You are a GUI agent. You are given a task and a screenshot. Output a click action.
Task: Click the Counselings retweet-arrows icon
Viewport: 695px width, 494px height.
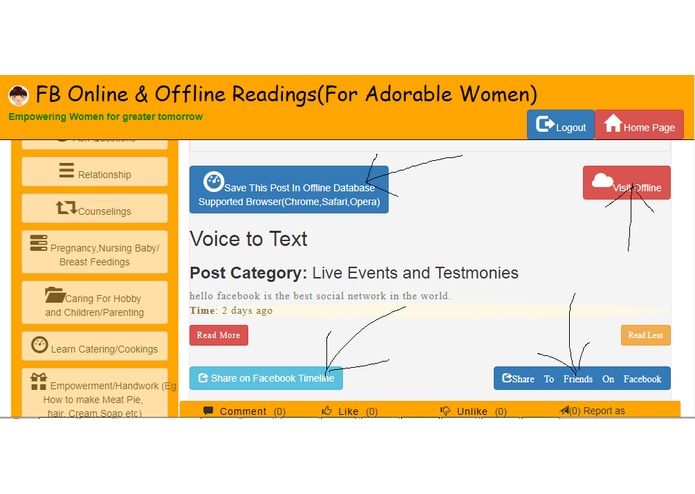66,207
